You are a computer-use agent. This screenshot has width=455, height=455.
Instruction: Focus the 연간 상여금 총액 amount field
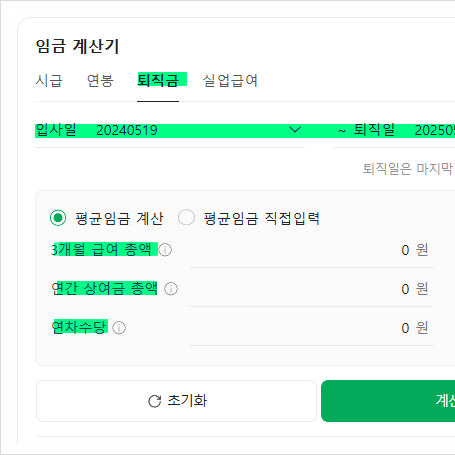tap(311, 289)
